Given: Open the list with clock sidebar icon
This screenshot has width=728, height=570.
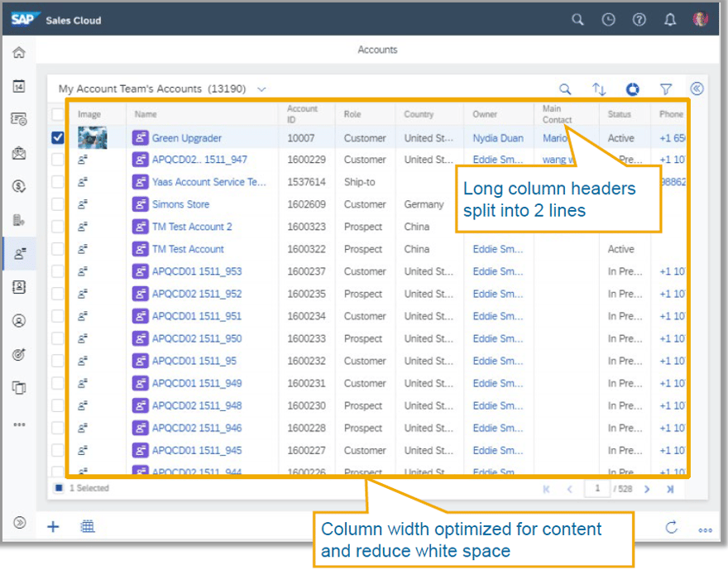Looking at the screenshot, I should [19, 119].
